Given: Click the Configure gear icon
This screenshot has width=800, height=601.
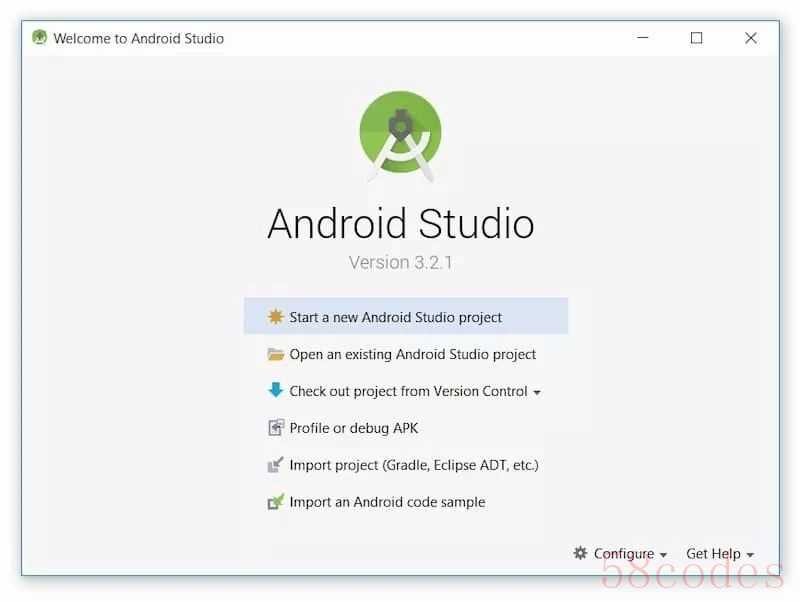Looking at the screenshot, I should click(x=580, y=553).
